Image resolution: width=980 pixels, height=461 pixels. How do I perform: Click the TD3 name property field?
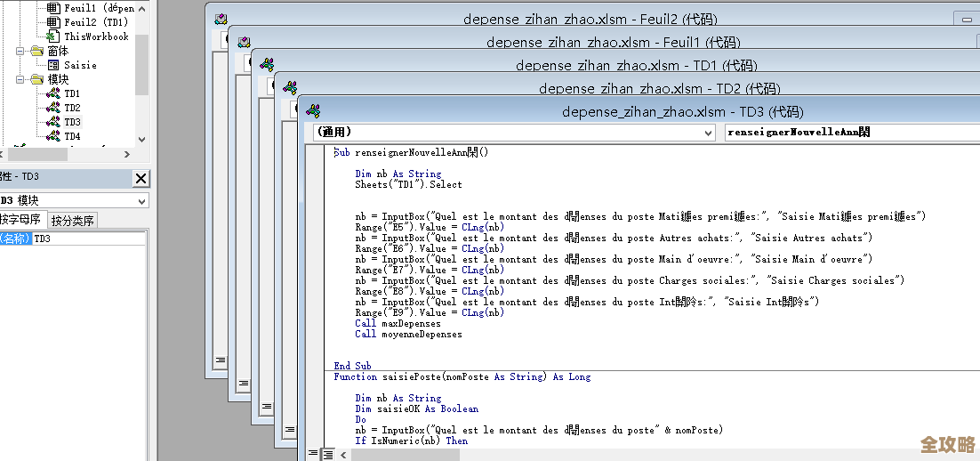click(x=89, y=239)
